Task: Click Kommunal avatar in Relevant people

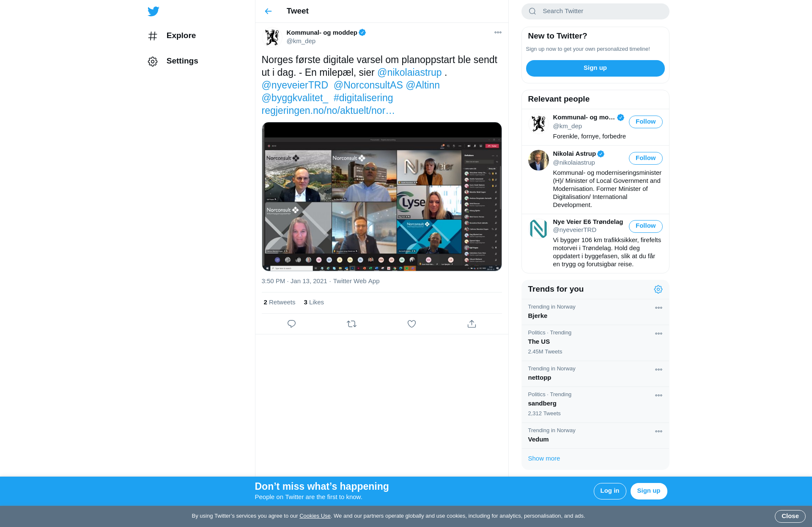Action: tap(538, 124)
